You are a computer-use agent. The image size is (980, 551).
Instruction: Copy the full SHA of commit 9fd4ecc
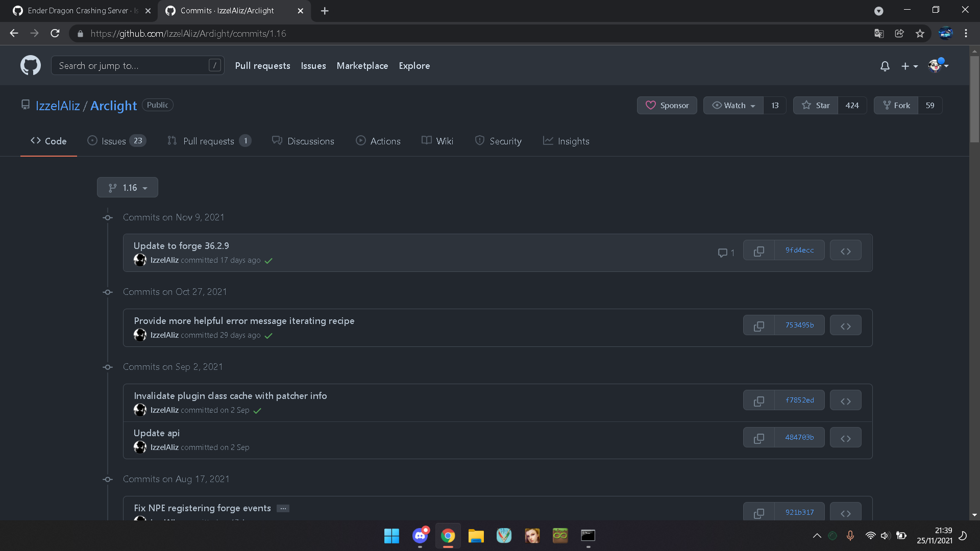759,250
